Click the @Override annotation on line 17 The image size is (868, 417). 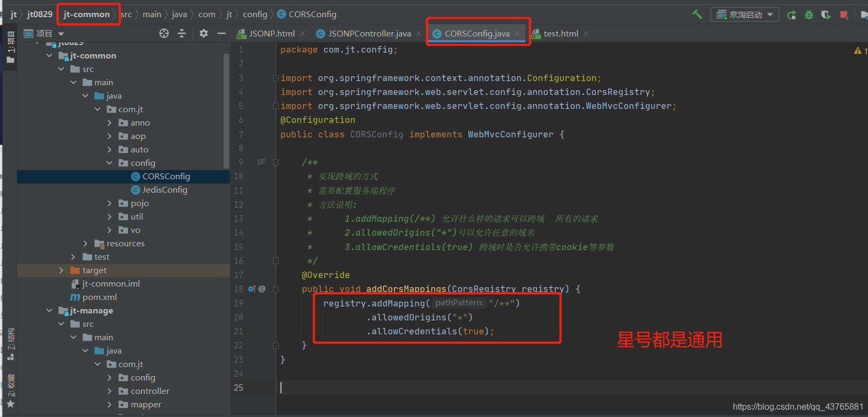coord(325,275)
